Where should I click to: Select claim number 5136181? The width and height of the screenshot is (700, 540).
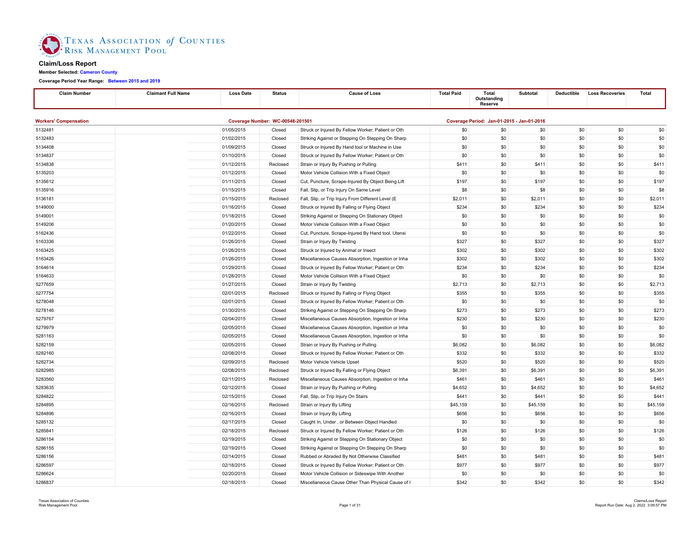45,199
